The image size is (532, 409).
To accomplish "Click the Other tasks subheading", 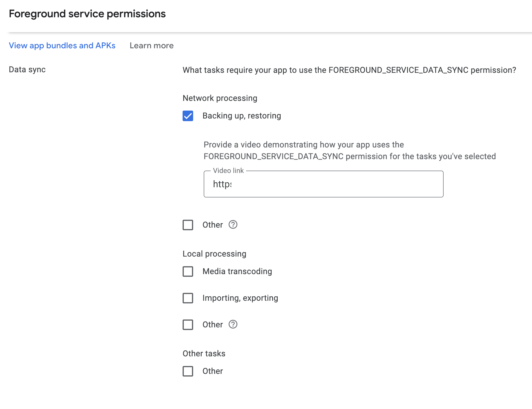I will 204,354.
